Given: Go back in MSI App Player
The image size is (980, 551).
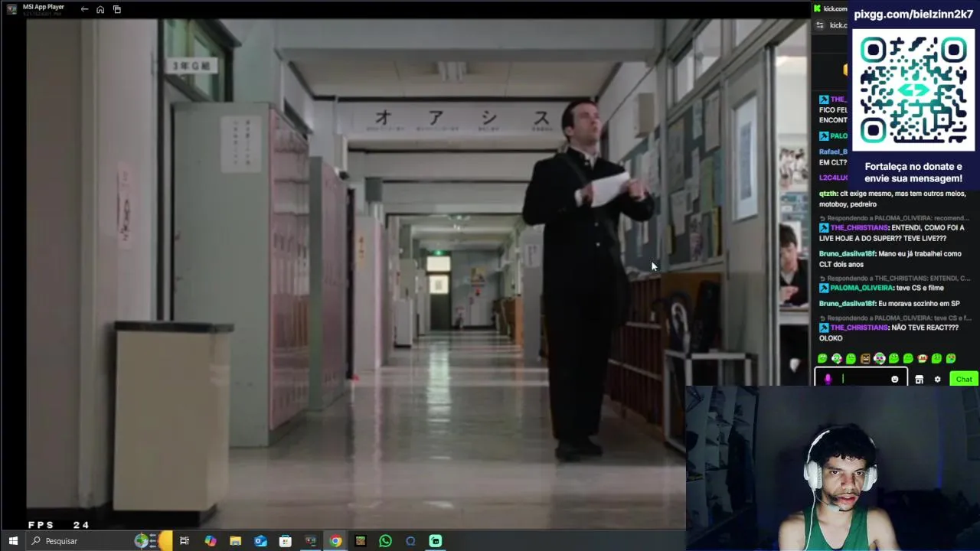Looking at the screenshot, I should point(84,9).
